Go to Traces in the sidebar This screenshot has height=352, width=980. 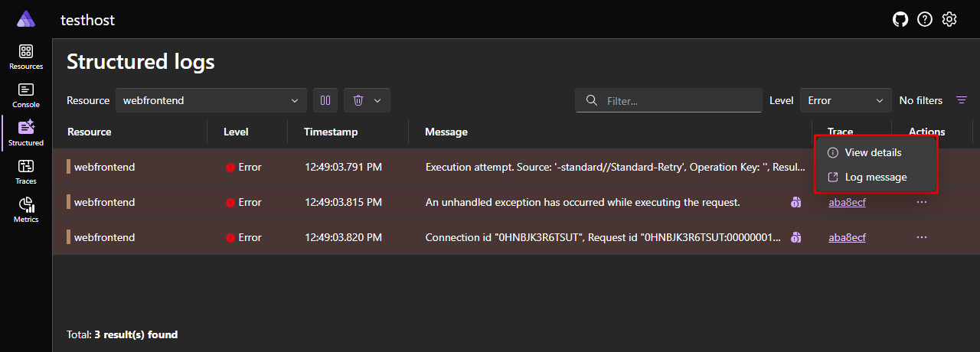26,172
